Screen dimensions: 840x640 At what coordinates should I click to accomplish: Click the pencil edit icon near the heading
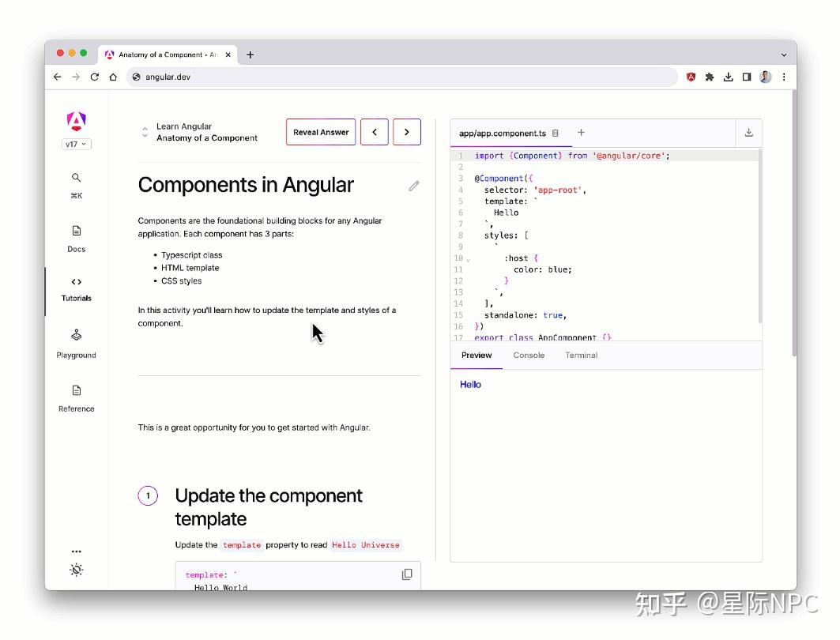pos(413,186)
